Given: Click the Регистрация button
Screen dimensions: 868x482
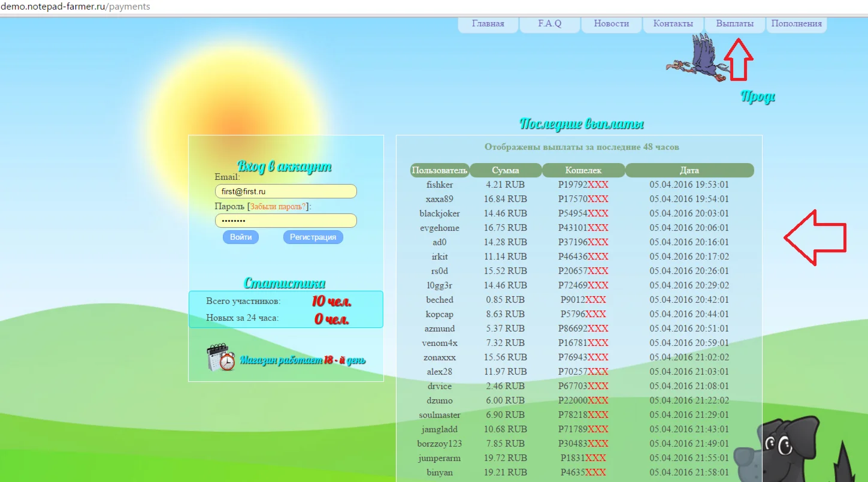Looking at the screenshot, I should click(x=313, y=237).
